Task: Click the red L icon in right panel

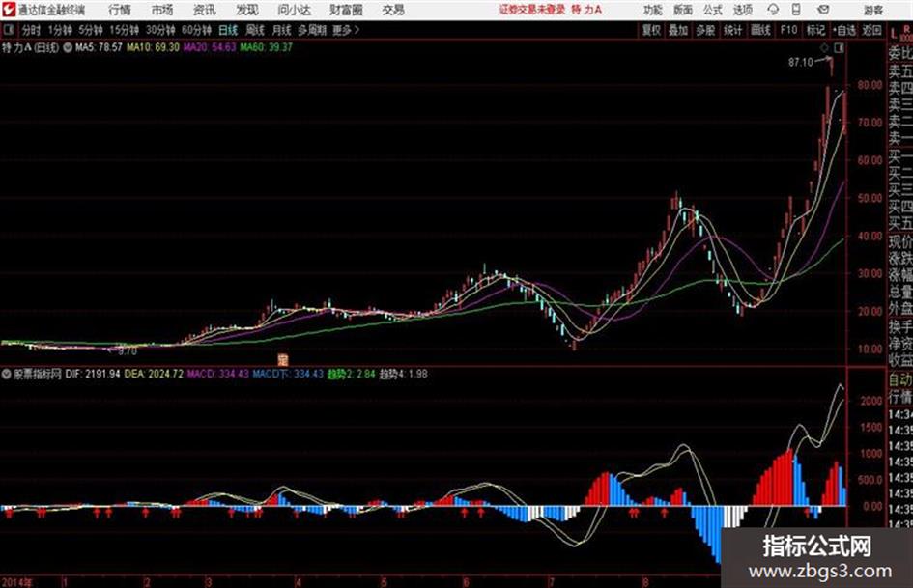Action: (x=894, y=33)
